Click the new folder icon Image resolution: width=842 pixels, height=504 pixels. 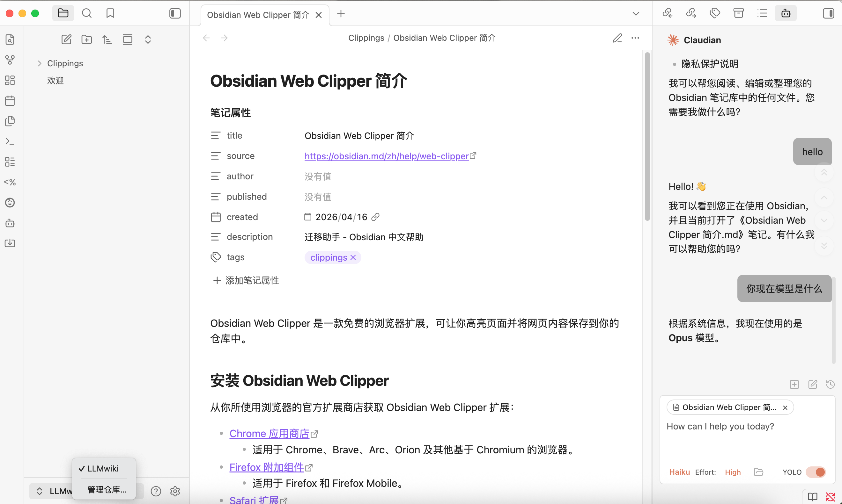point(87,40)
